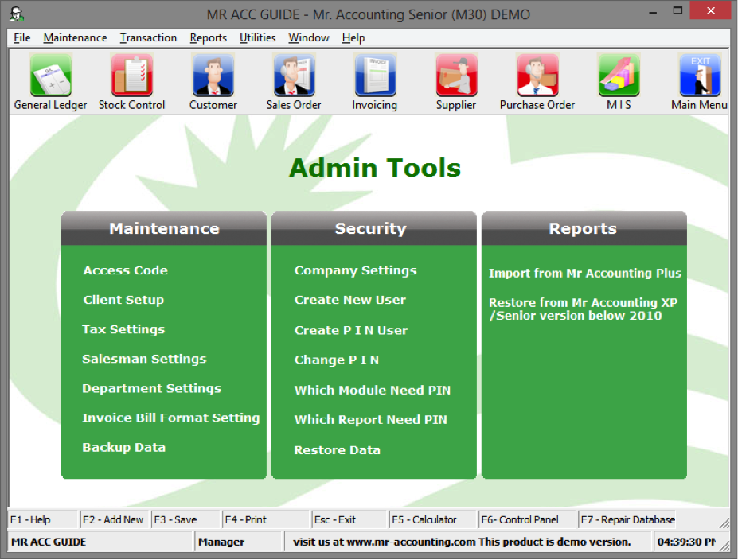Select Create P I N User
The width and height of the screenshot is (738, 560).
350,331
